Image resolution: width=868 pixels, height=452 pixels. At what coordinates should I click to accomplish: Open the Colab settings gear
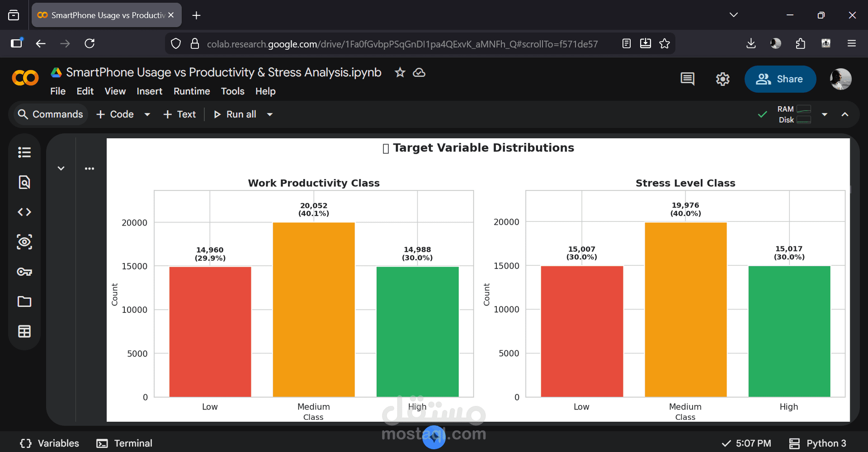(722, 79)
